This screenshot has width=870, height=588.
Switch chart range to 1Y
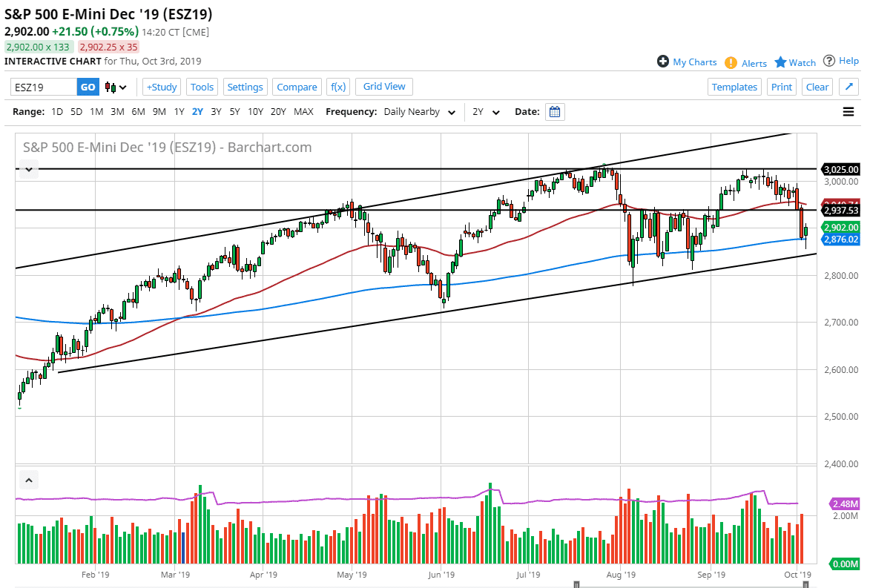[x=179, y=112]
